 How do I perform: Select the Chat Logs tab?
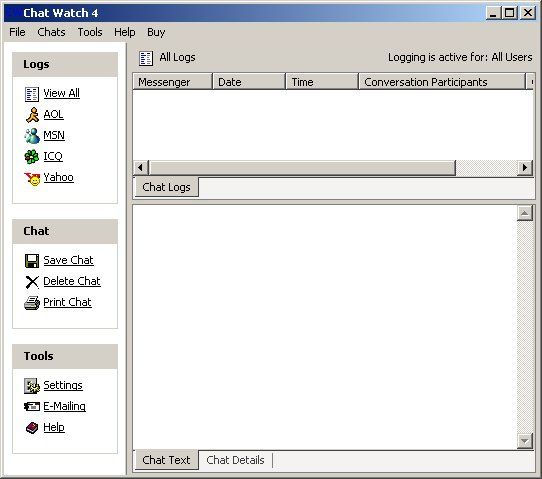point(166,187)
